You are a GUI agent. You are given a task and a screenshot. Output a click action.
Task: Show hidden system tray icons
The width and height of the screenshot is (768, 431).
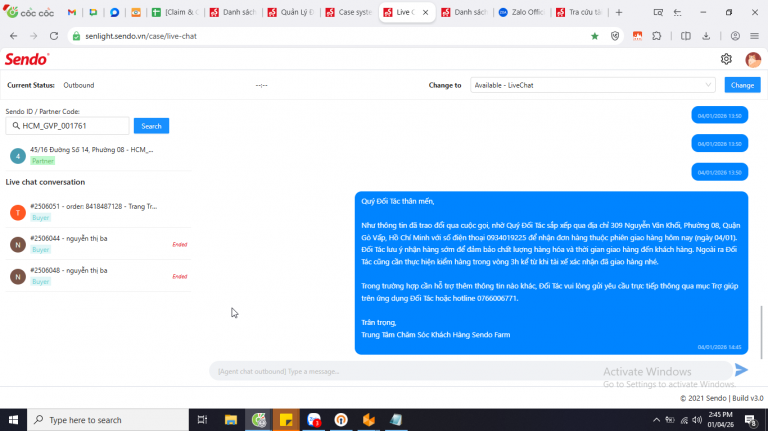click(656, 420)
